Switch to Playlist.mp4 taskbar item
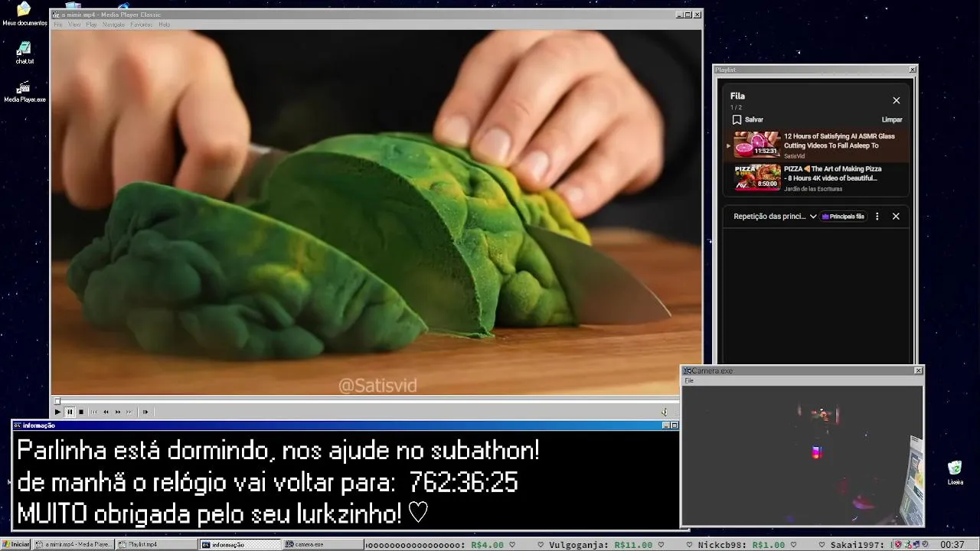This screenshot has height=551, width=980. [157, 544]
